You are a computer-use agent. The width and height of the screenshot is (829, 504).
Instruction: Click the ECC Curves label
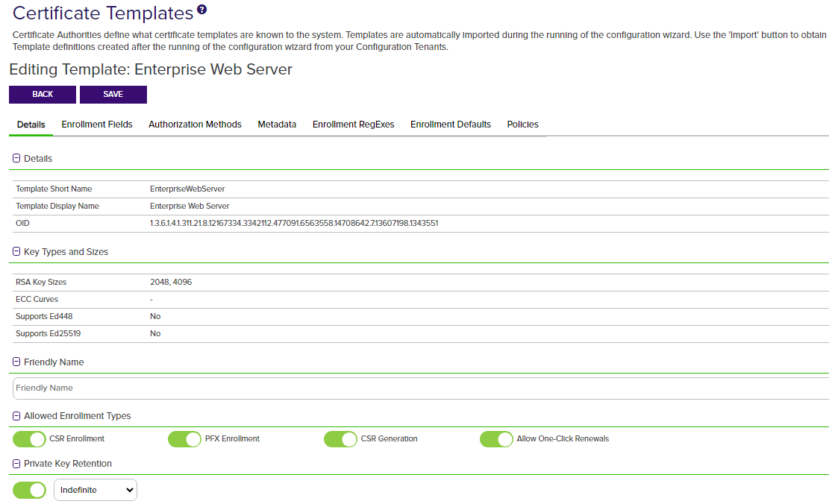pos(37,299)
